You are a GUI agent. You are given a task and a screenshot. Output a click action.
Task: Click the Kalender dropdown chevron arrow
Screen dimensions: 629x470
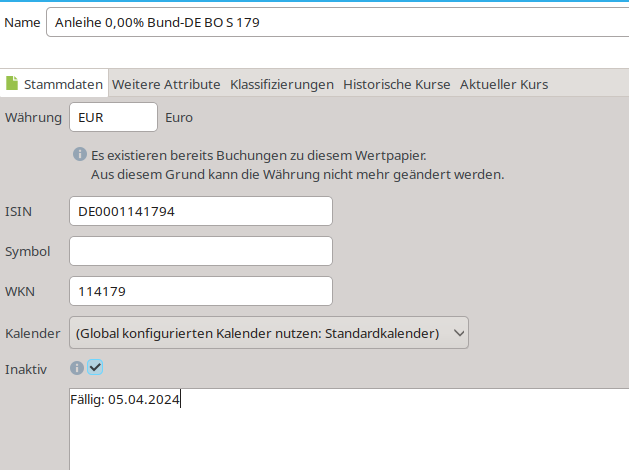pyautogui.click(x=458, y=333)
